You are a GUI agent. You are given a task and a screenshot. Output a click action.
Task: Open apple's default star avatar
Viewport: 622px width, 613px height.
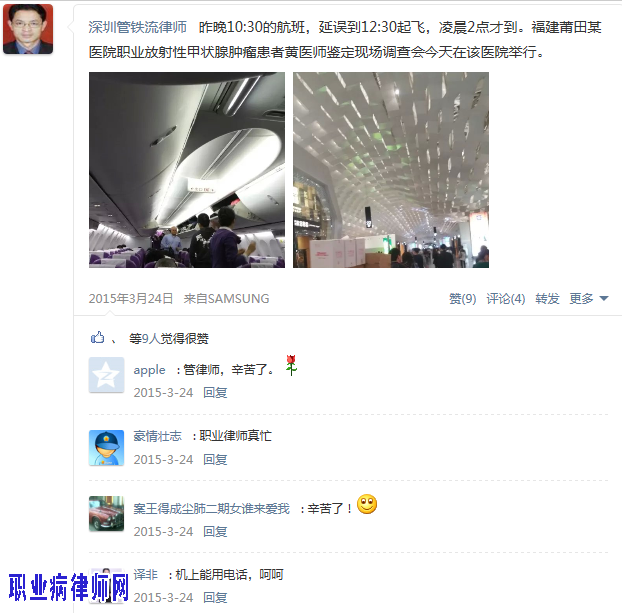coord(106,375)
